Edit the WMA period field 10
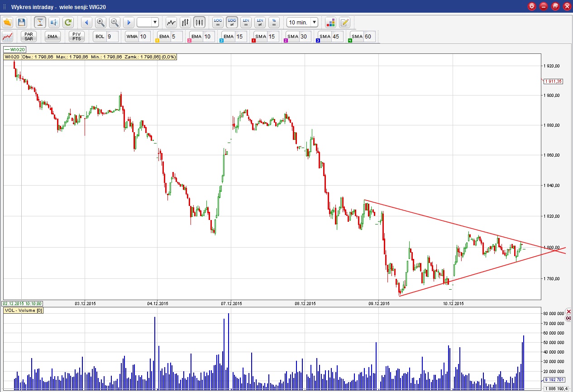Viewport: 573px width, 392px height. [145, 37]
